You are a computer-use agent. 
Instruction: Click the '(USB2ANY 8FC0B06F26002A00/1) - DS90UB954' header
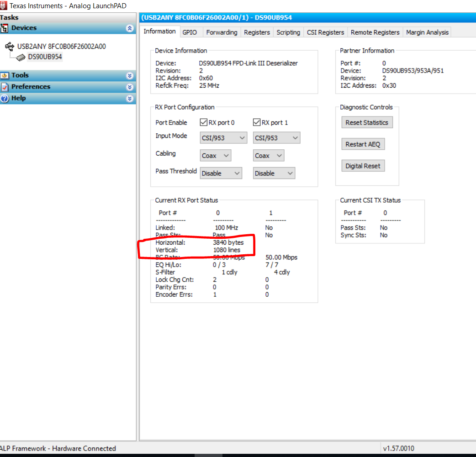click(217, 18)
